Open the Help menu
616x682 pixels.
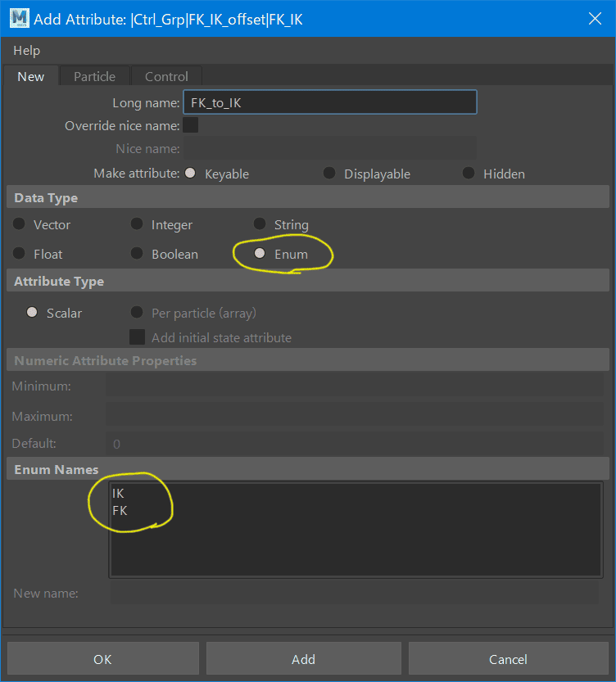[26, 51]
